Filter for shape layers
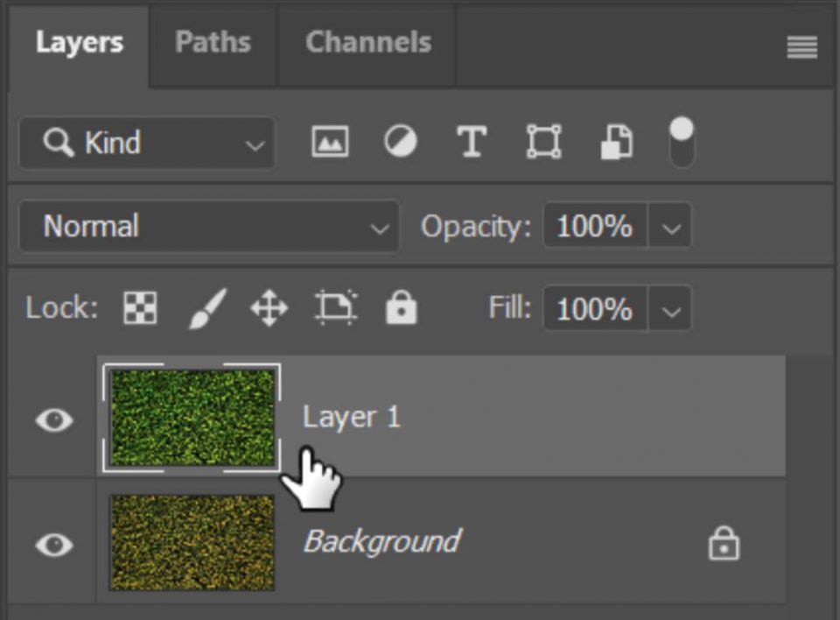This screenshot has width=840, height=620. [543, 142]
